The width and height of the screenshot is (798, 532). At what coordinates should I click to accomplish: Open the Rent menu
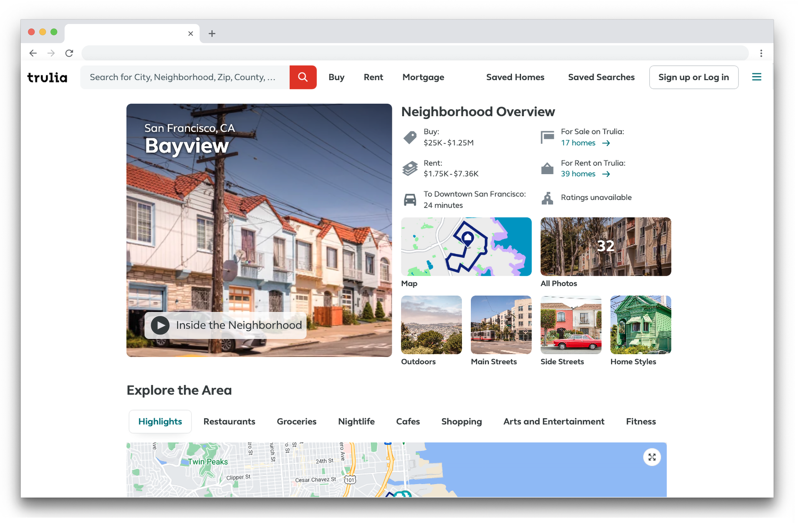click(373, 77)
